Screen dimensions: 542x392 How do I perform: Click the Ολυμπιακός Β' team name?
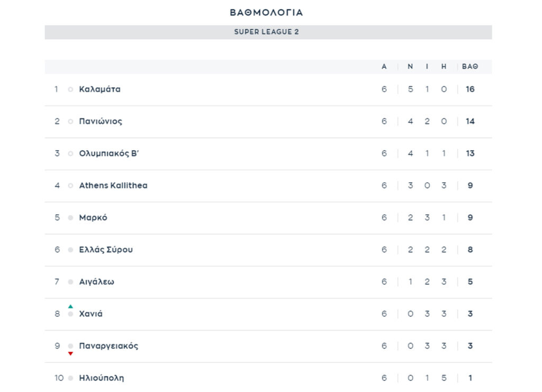109,154
